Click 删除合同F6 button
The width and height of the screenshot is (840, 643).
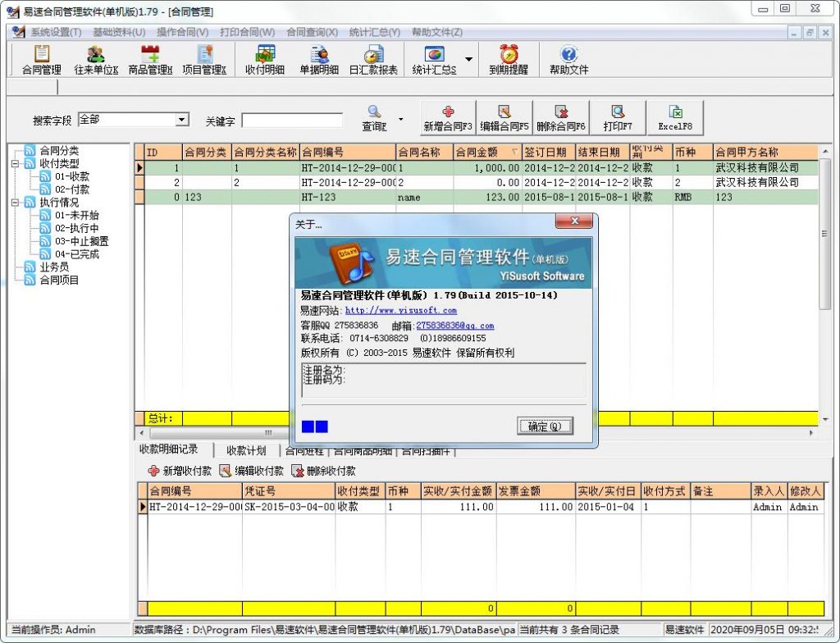(561, 118)
